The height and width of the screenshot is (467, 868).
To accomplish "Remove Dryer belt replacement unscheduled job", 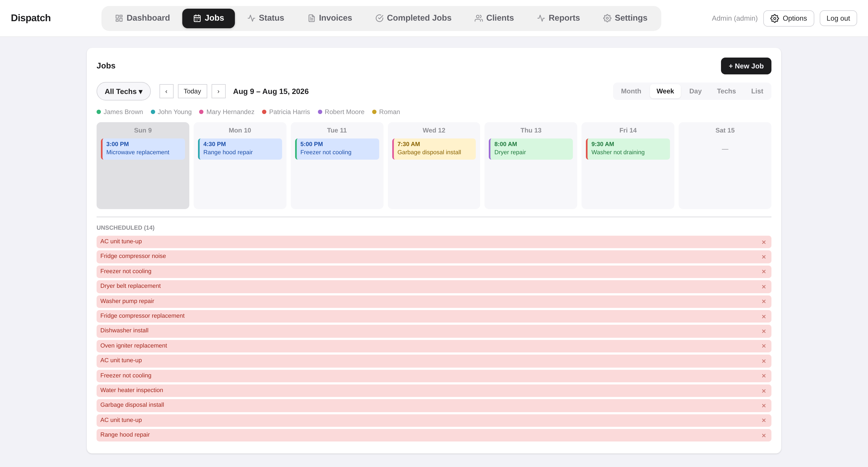I will [764, 287].
